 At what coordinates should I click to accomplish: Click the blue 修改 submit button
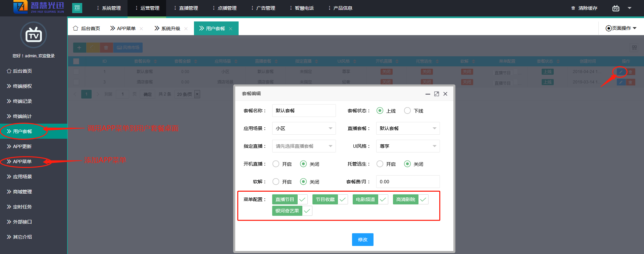tap(362, 240)
